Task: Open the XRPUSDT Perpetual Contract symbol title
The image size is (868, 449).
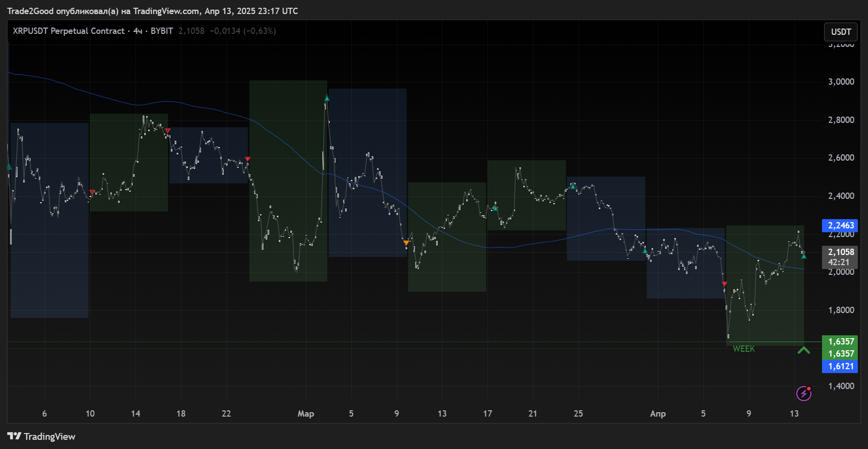Action: tap(68, 31)
